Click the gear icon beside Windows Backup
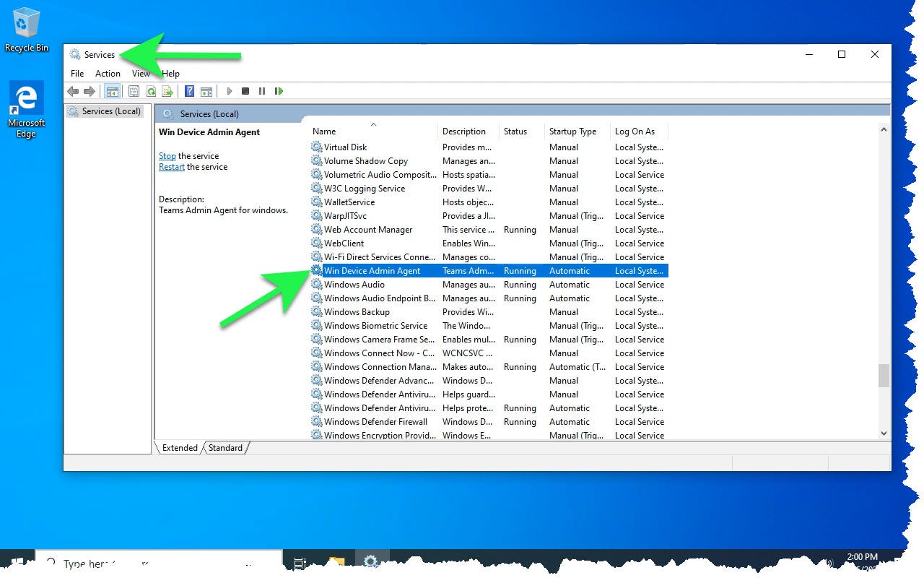This screenshot has height=578, width=924. point(316,311)
